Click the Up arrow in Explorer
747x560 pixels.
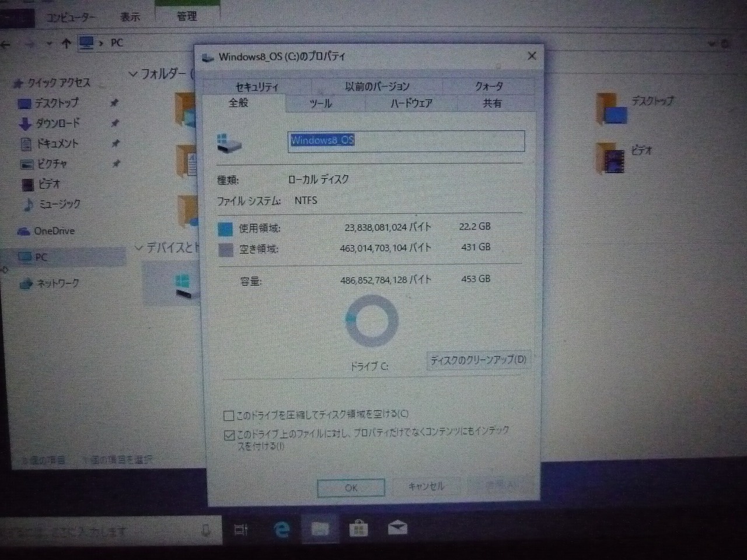click(66, 44)
